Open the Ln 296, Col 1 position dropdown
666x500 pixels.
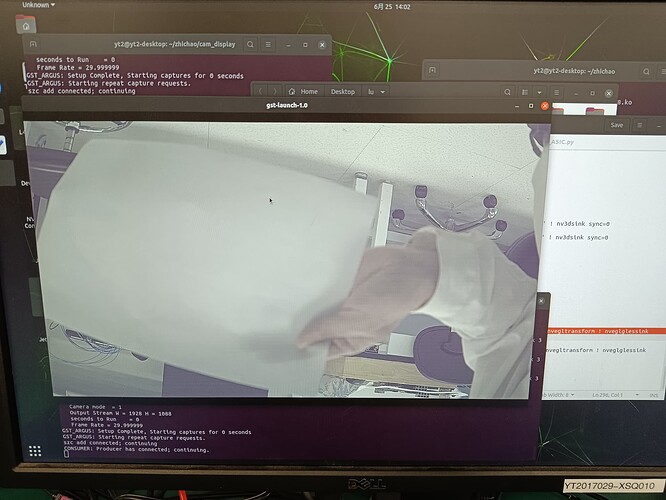tap(615, 395)
